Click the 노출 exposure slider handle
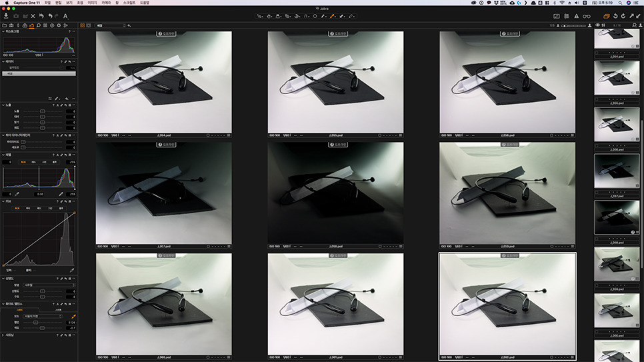 tap(42, 111)
